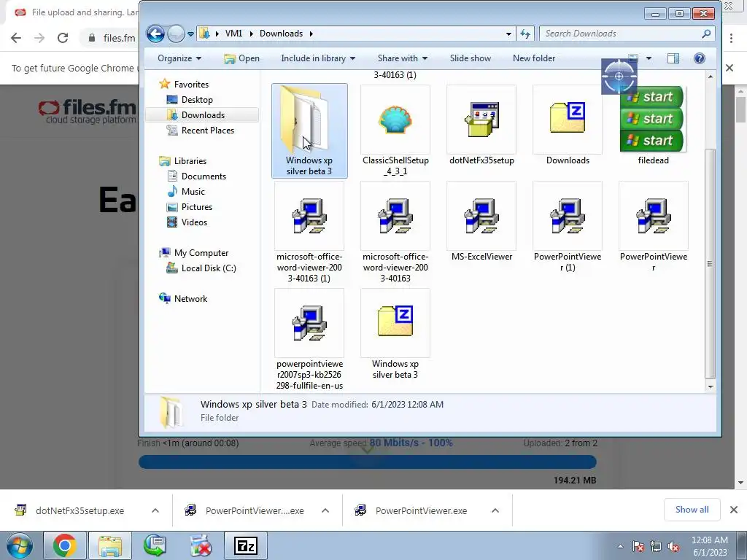
Task: Open Explorer help
Action: (700, 58)
